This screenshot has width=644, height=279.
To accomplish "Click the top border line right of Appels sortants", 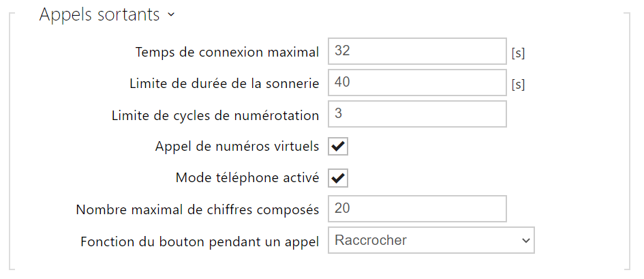I will pos(409,12).
